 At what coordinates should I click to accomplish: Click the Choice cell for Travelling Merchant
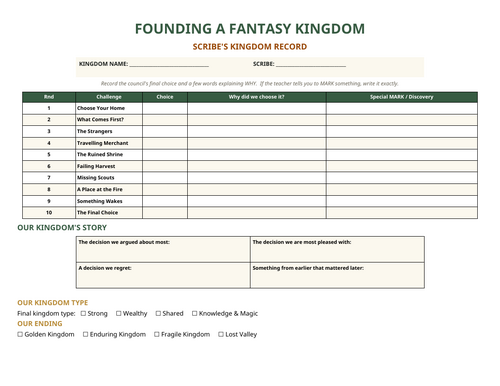pos(165,143)
